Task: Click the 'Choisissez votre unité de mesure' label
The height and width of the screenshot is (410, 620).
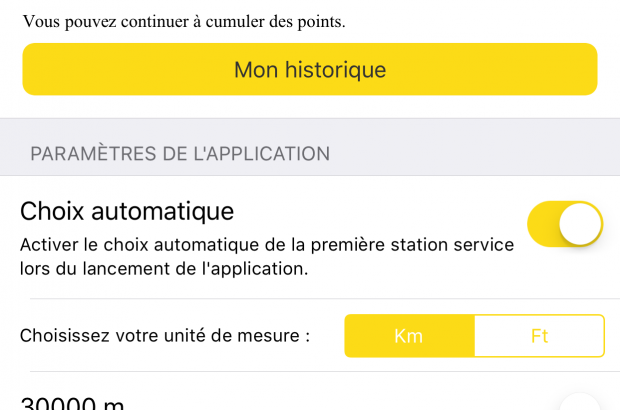Action: pyautogui.click(x=165, y=336)
